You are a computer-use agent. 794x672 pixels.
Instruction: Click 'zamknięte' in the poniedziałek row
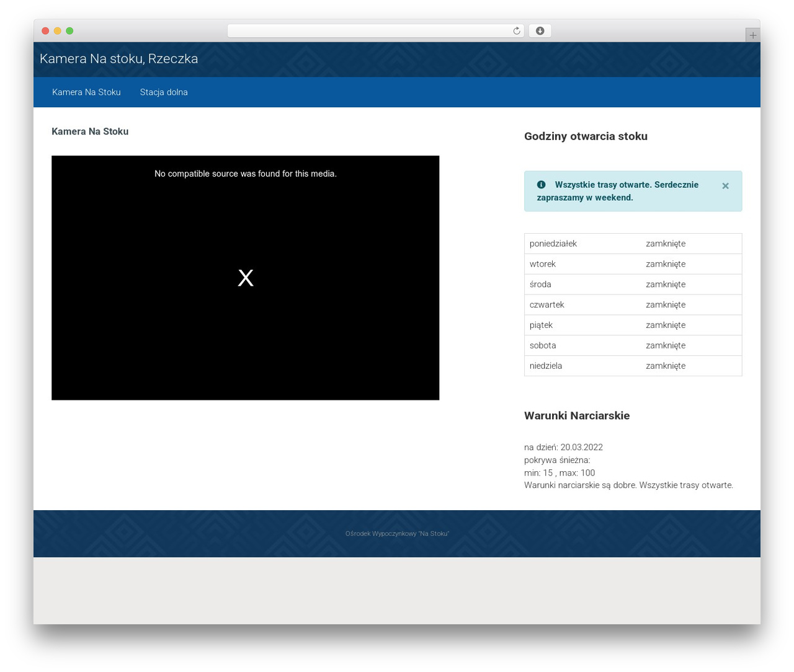click(666, 244)
